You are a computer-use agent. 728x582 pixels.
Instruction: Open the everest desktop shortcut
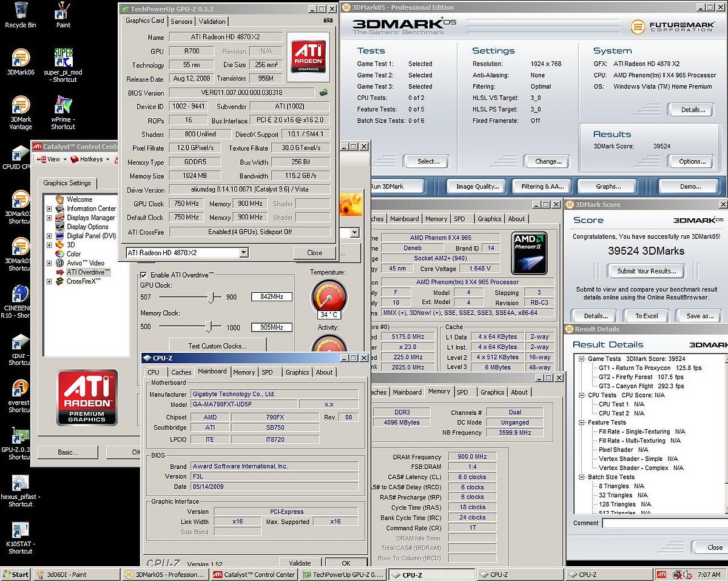pyautogui.click(x=20, y=396)
